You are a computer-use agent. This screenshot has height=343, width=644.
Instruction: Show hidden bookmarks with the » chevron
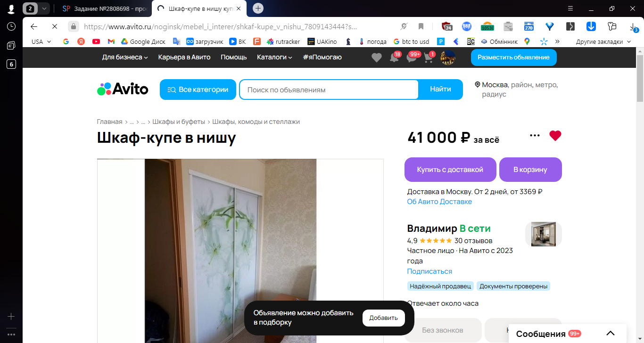(557, 41)
